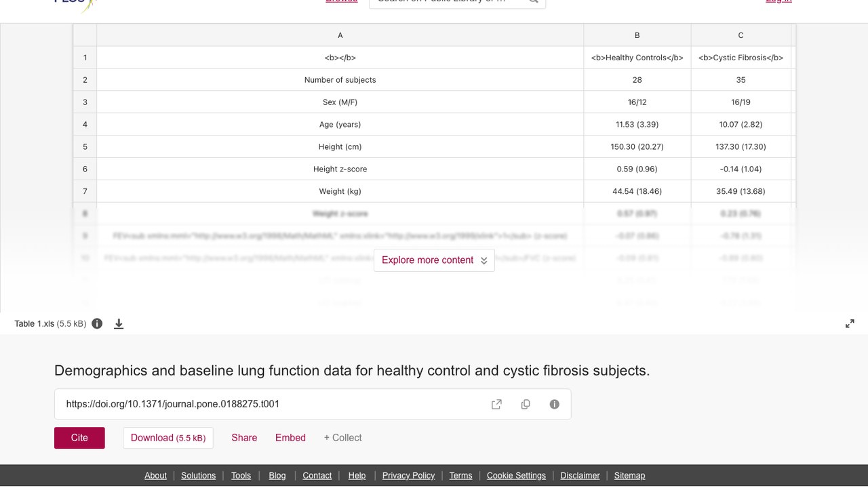This screenshot has height=488, width=868.
Task: Select column header B in the table
Action: (637, 35)
